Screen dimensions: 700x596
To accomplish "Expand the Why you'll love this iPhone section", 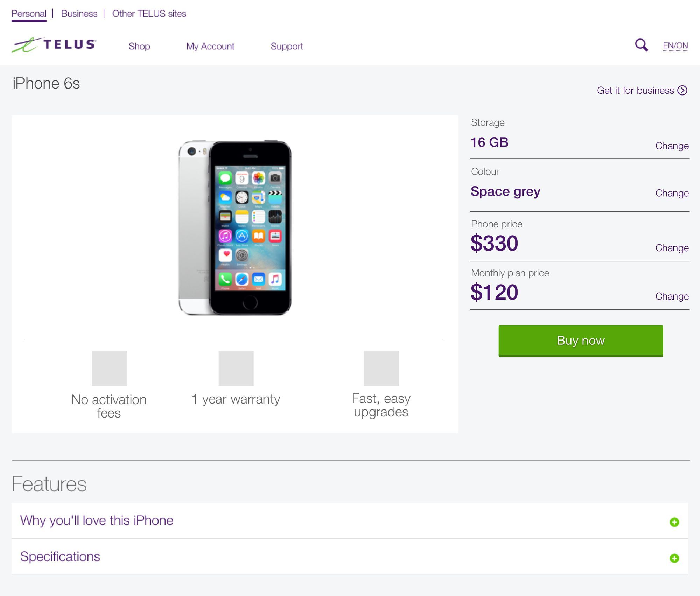I will (x=675, y=521).
